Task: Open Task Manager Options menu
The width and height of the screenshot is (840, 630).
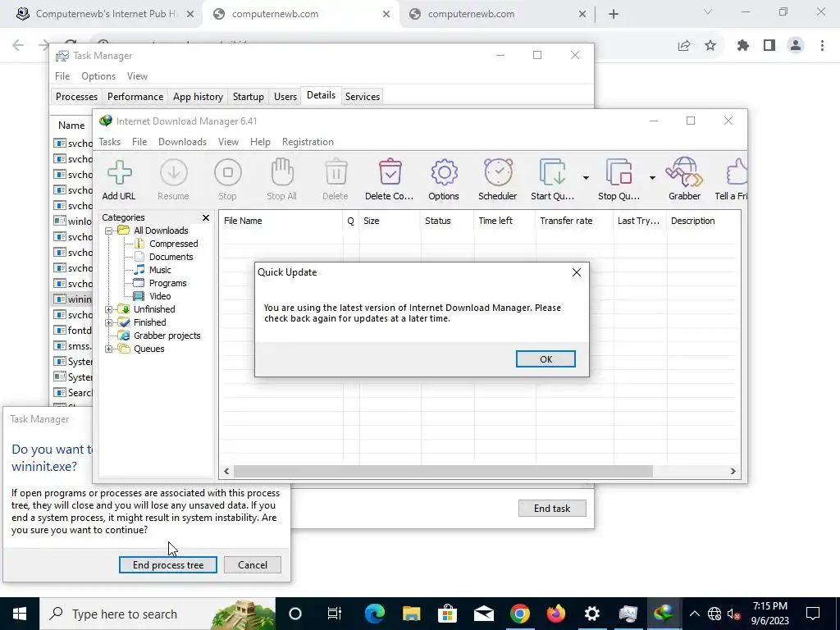Action: [98, 76]
